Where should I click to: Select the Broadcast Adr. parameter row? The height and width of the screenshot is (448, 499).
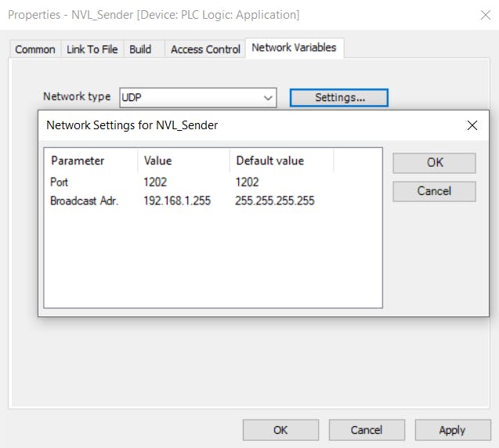pos(84,201)
